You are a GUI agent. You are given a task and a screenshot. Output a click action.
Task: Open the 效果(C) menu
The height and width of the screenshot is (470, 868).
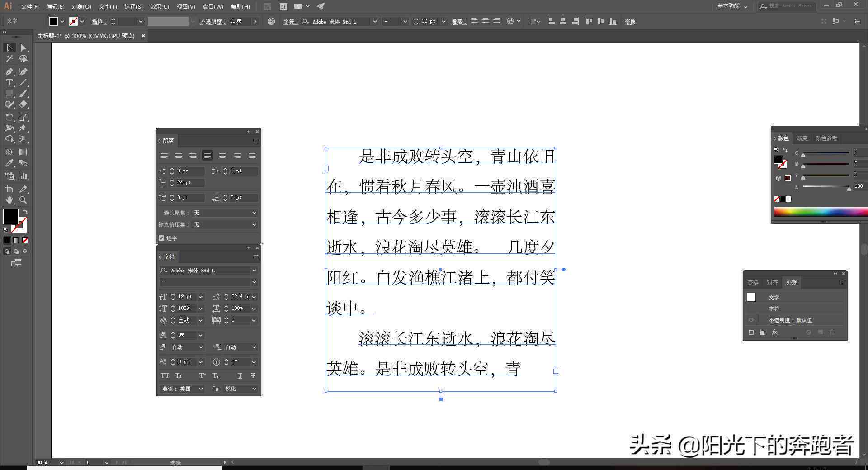pyautogui.click(x=160, y=6)
